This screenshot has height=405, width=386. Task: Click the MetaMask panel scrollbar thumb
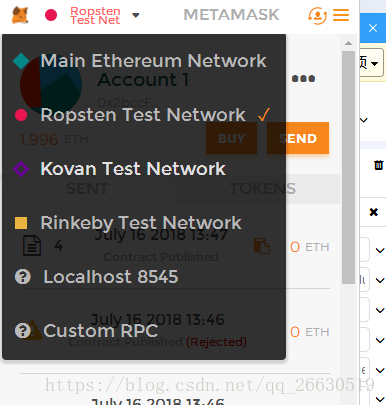tap(348, 167)
